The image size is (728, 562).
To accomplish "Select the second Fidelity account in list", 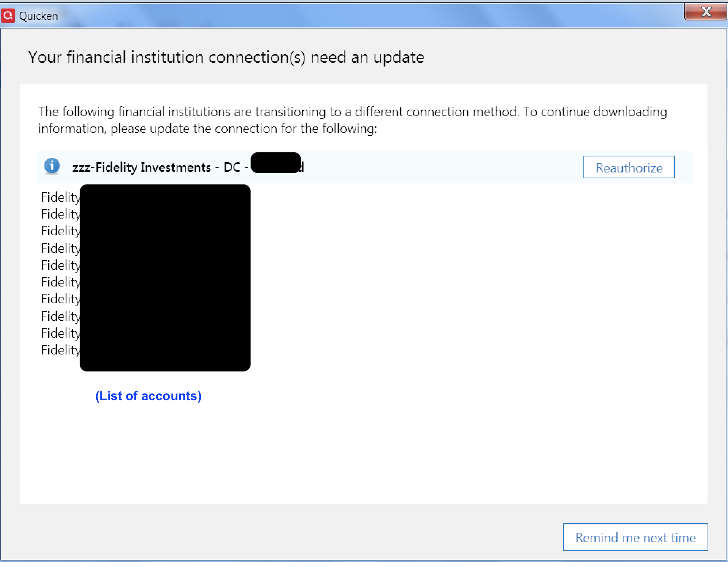I will tap(61, 214).
